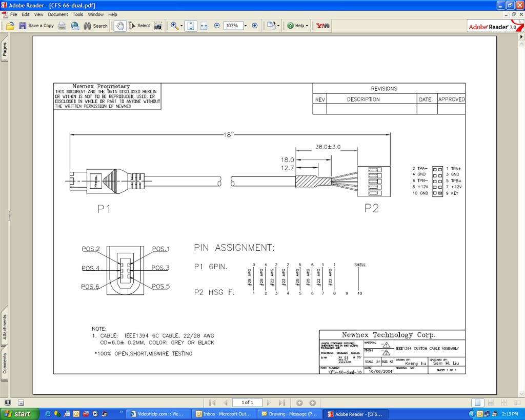
Task: Click the Help toolbar button
Action: point(296,26)
